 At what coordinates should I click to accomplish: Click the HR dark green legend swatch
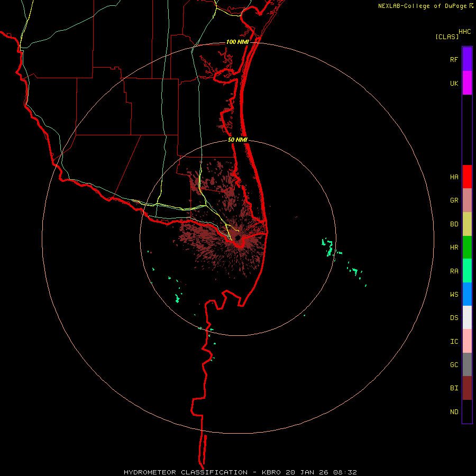pos(467,247)
